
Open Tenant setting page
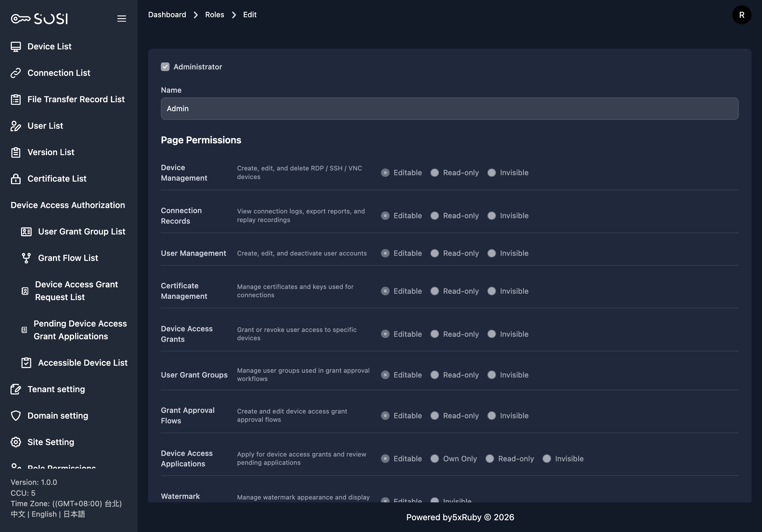pyautogui.click(x=56, y=389)
